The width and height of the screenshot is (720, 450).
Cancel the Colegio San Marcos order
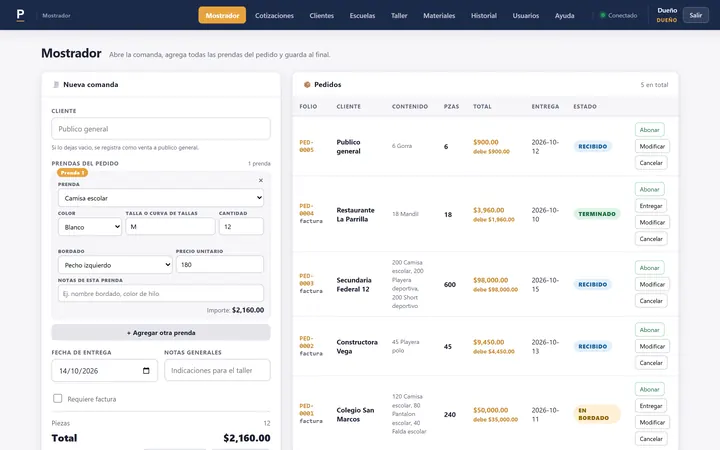coord(651,439)
